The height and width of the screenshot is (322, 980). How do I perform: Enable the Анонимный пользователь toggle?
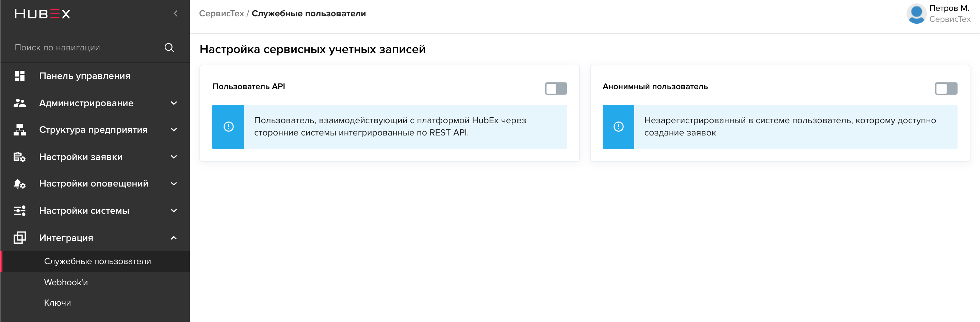pos(946,88)
